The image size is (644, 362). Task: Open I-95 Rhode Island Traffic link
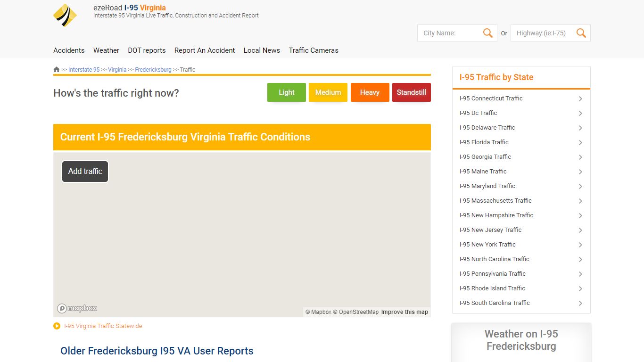click(492, 288)
